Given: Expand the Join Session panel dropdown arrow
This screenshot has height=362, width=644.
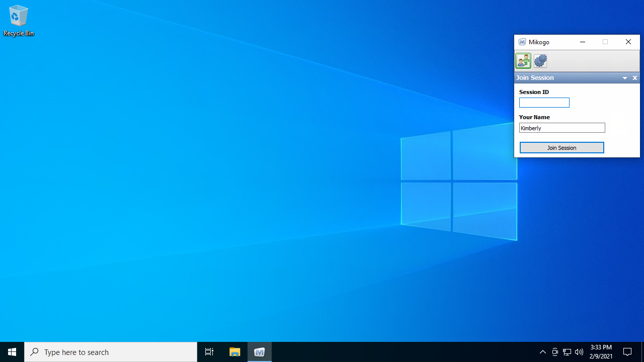Looking at the screenshot, I should pyautogui.click(x=625, y=78).
